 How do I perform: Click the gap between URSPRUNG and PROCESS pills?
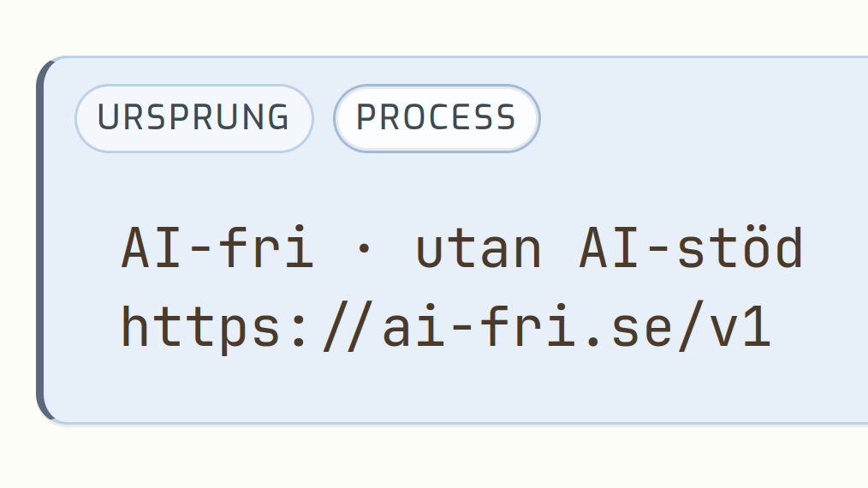(324, 118)
